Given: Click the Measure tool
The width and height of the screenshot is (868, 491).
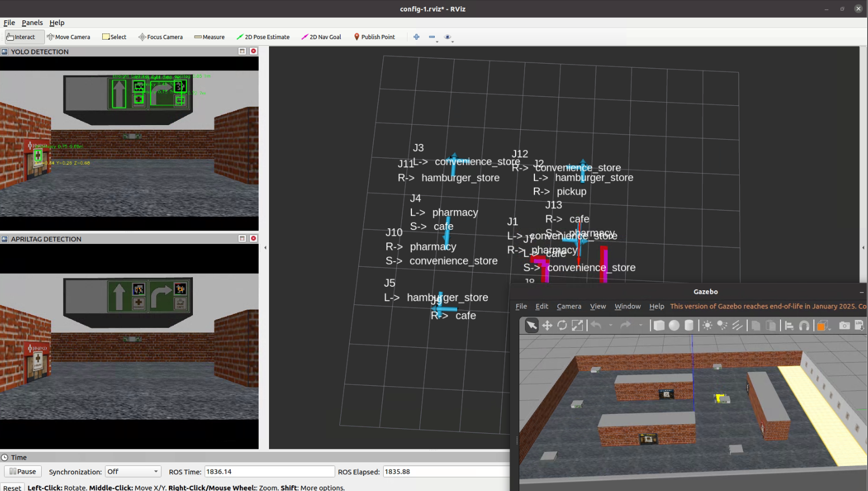Looking at the screenshot, I should (x=209, y=37).
